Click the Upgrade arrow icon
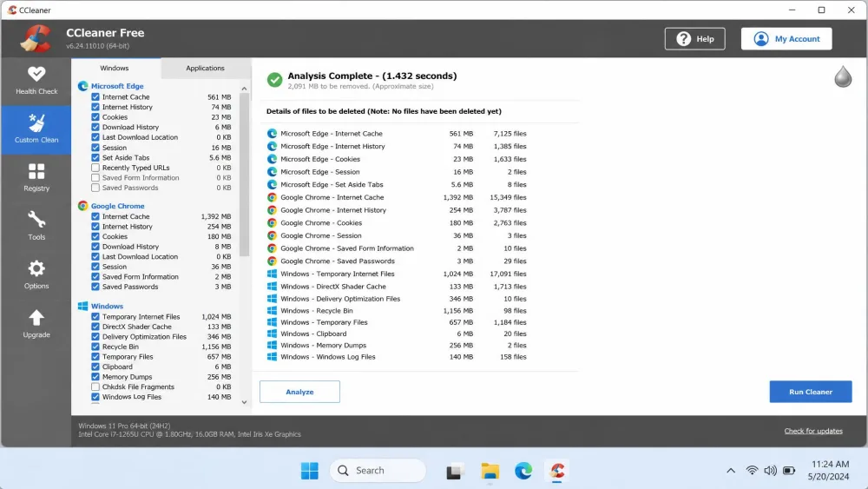868x489 pixels. click(x=36, y=318)
